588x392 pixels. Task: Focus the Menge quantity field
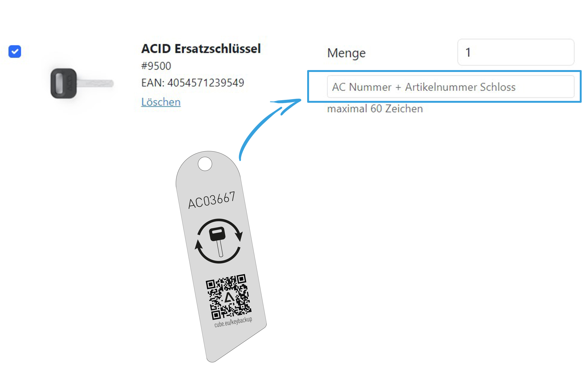coord(516,52)
